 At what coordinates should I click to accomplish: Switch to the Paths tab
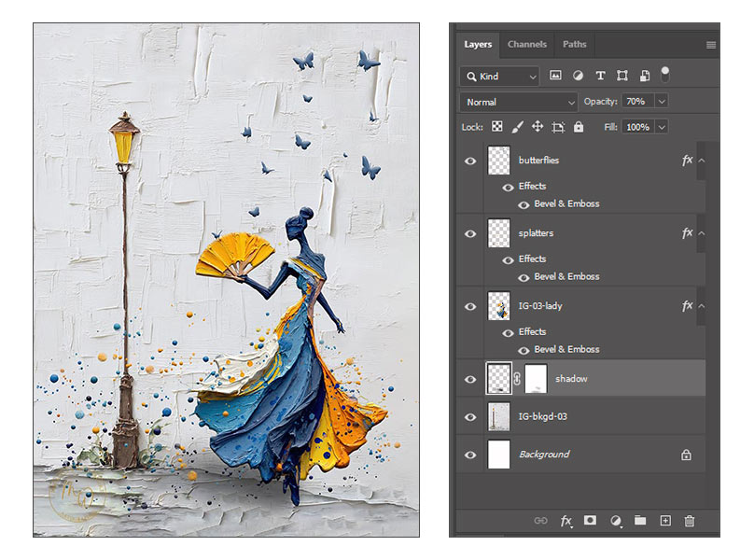[575, 44]
